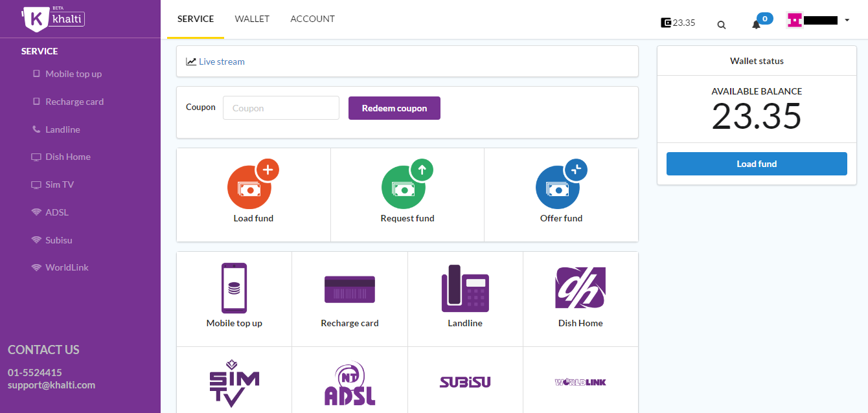Select the Recharge card tile icon
Viewport: 868px width, 413px height.
[350, 289]
